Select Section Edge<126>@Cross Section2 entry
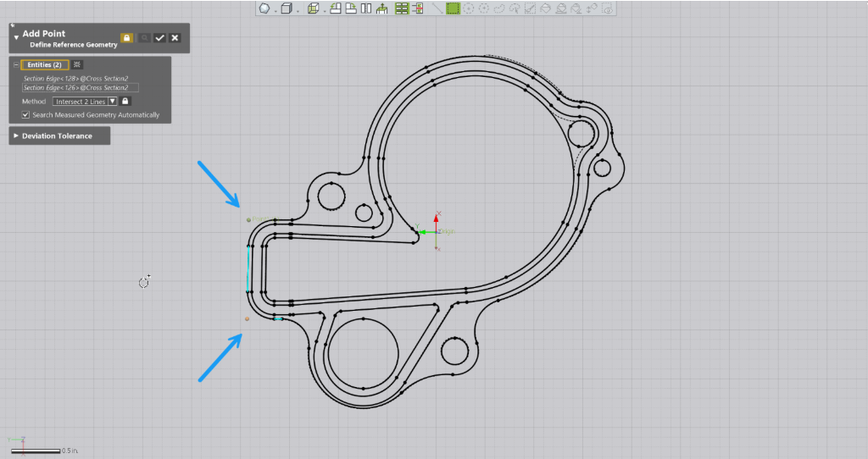This screenshot has width=868, height=459. (x=81, y=87)
